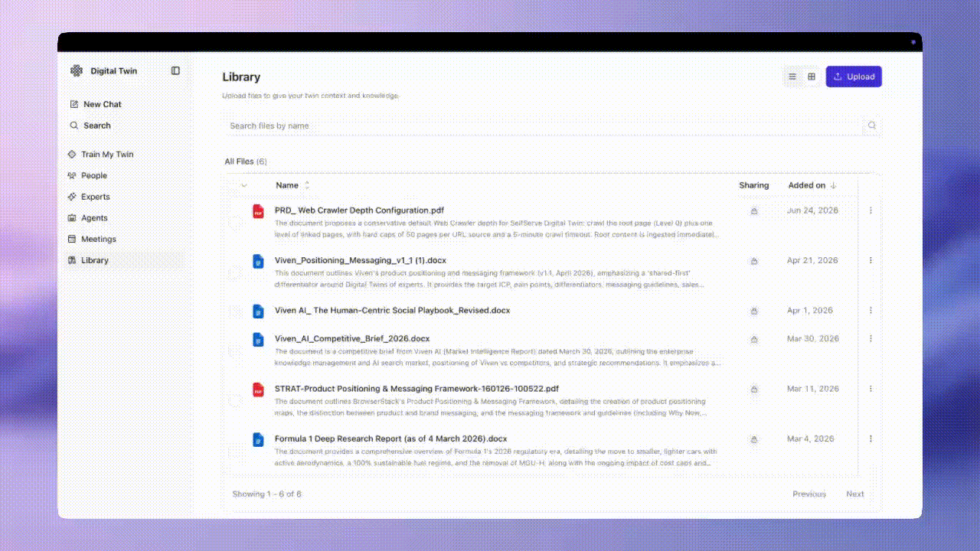980x551 pixels.
Task: Select the Viven_AI_Competitive_Brief_2026 checkbox
Action: [234, 350]
